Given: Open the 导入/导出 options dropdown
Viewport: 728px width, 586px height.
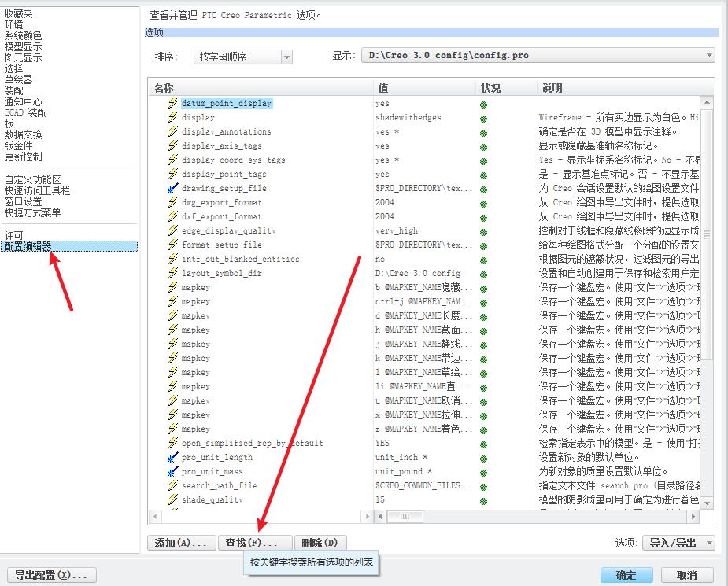Looking at the screenshot, I should pyautogui.click(x=678, y=543).
